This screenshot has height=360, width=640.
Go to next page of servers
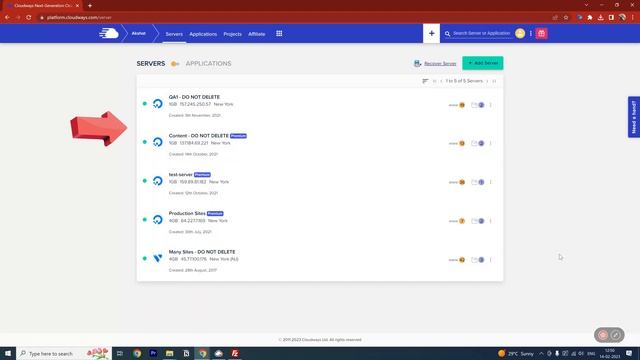487,81
